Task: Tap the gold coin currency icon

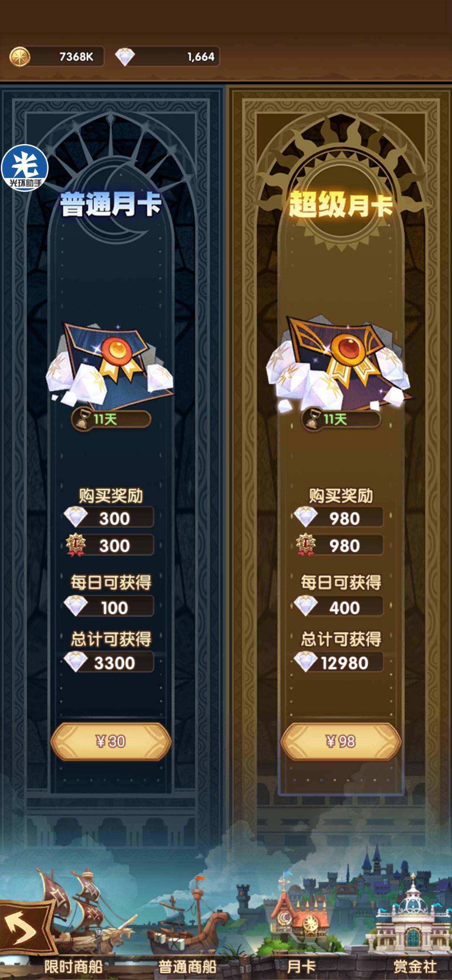Action: pos(20,57)
